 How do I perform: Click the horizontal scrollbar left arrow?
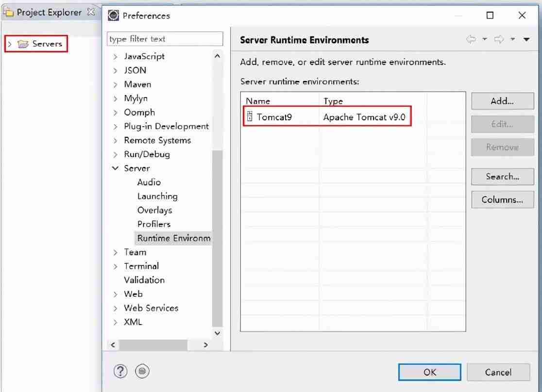[113, 344]
